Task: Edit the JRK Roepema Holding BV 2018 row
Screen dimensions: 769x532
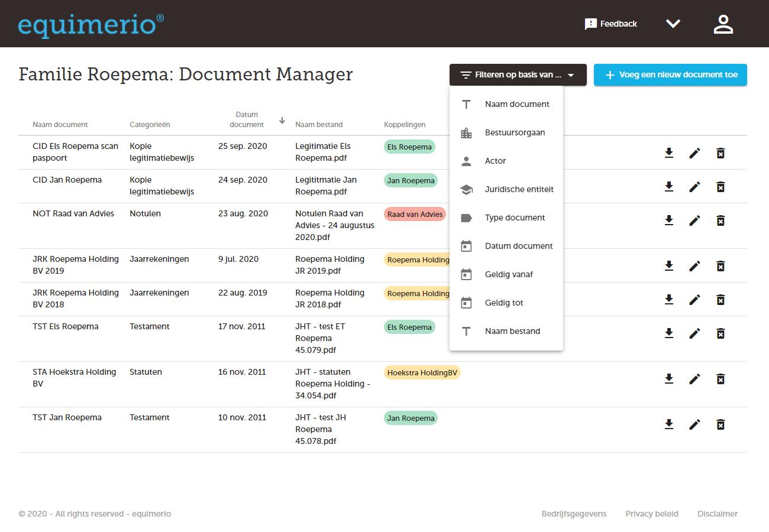Action: [694, 300]
